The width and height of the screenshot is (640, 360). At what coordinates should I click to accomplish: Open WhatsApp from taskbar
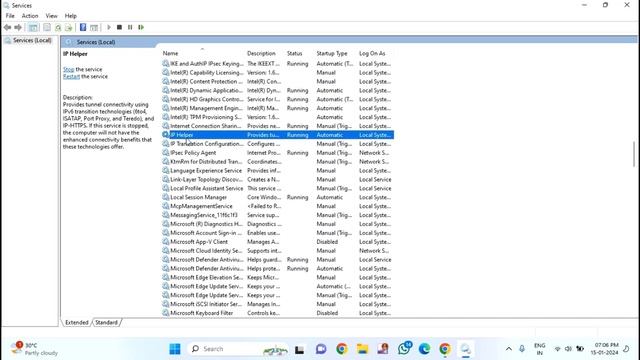click(x=404, y=349)
